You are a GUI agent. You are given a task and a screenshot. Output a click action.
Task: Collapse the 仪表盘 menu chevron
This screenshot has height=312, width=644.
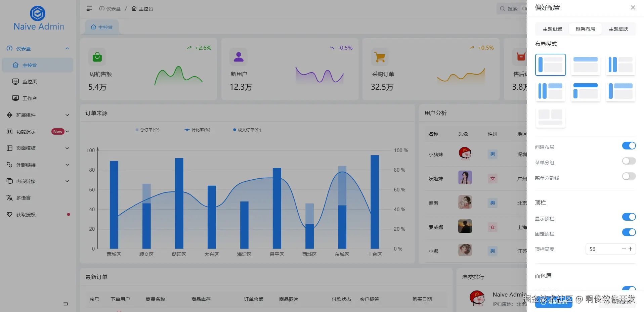[67, 48]
